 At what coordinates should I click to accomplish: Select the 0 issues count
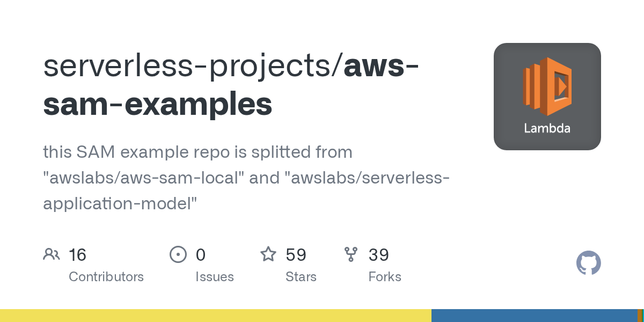click(x=200, y=254)
